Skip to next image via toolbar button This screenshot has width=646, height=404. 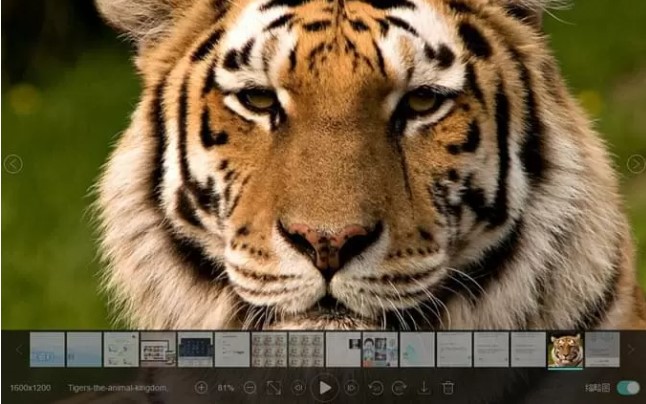[x=351, y=388]
